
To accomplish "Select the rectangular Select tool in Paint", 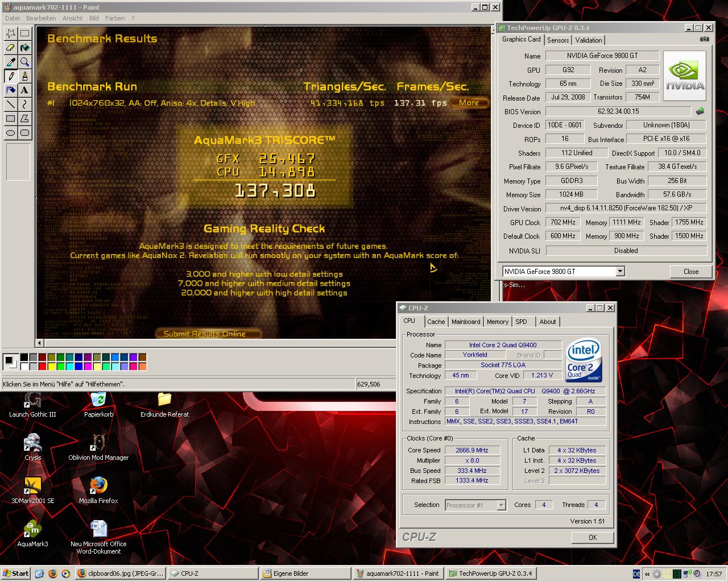I will tap(24, 34).
